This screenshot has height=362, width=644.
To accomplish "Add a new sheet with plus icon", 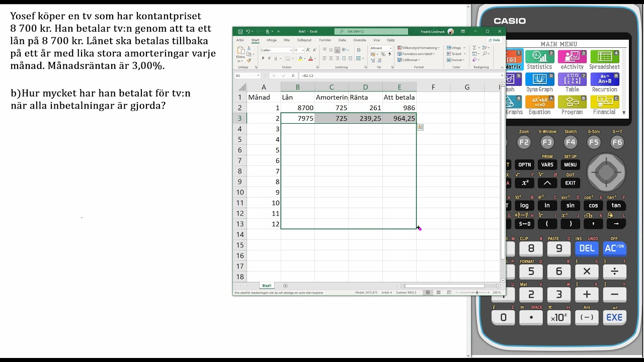I will (285, 286).
